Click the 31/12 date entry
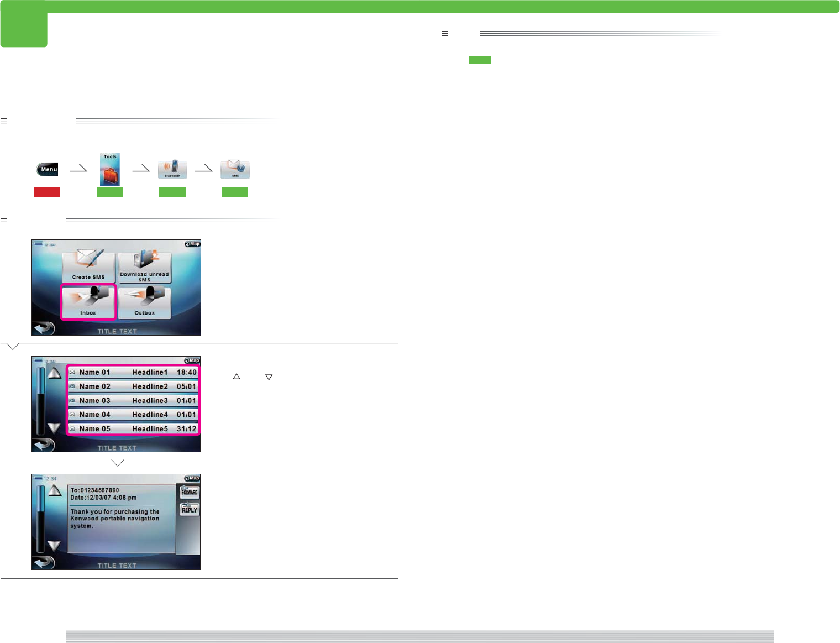The image size is (840, 643). click(x=187, y=428)
